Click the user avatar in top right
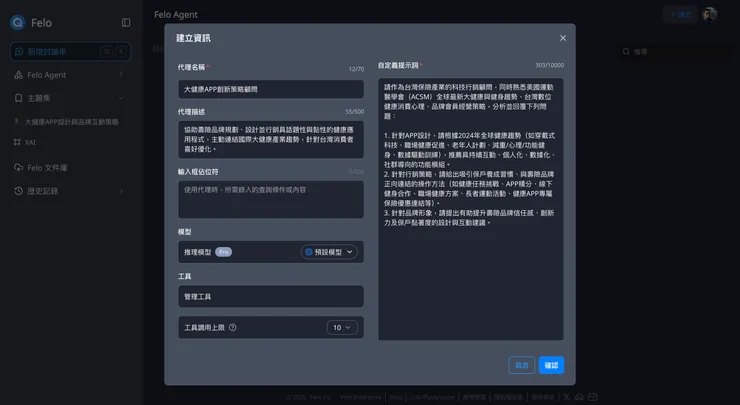Viewport: 740px width, 405px height. point(709,15)
